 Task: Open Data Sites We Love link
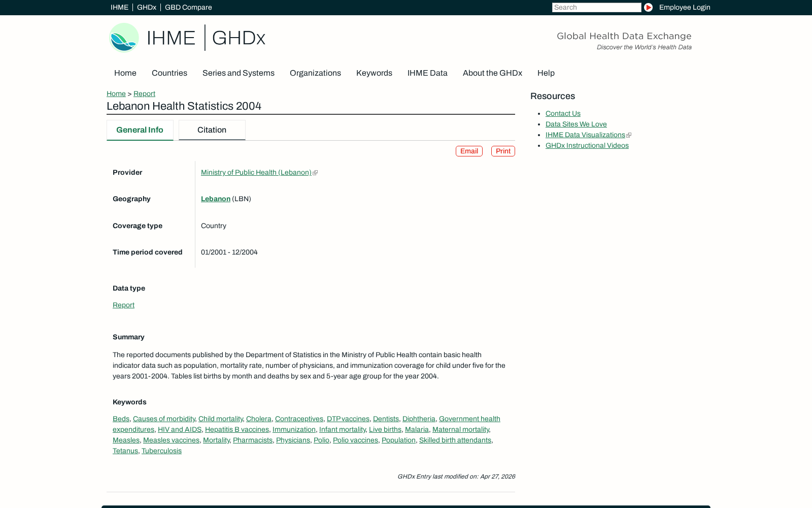[576, 124]
